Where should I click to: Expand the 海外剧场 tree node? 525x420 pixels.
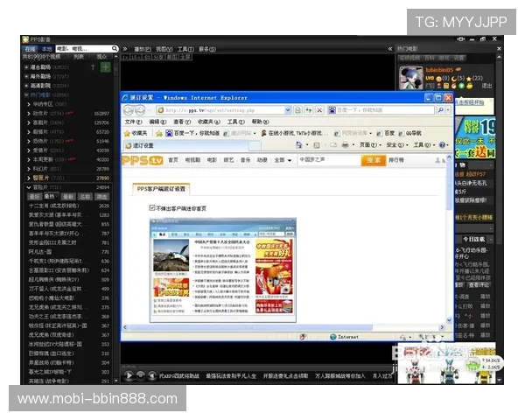coord(26,76)
